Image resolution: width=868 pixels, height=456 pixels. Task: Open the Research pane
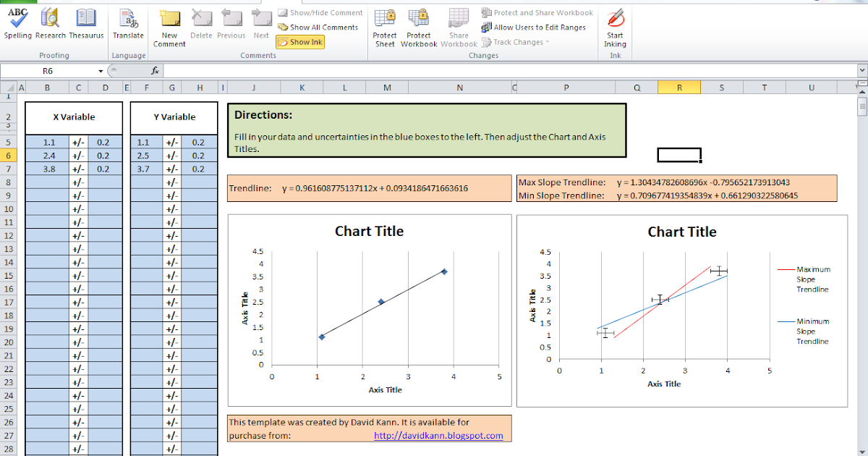tap(49, 25)
